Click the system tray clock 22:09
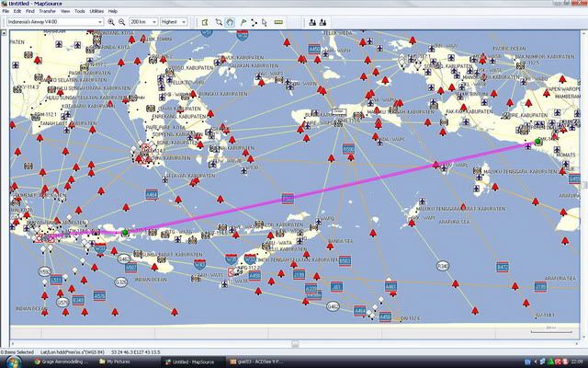The height and width of the screenshot is (368, 588). click(577, 362)
